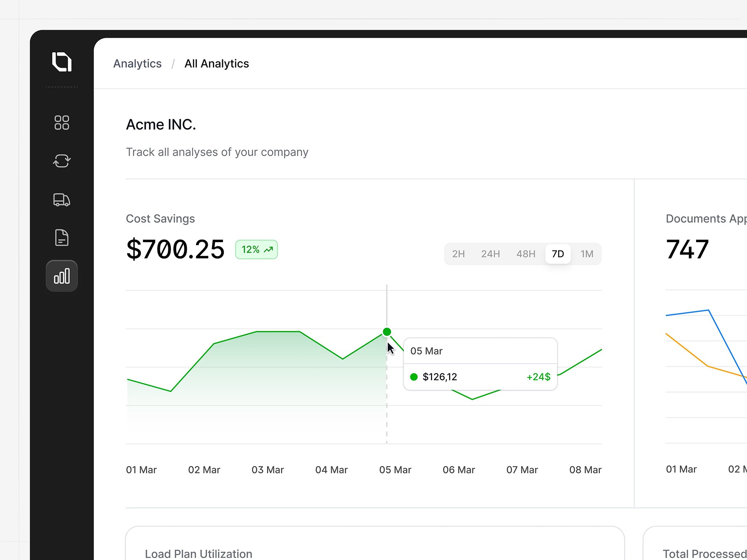Click the 12% trend arrow badge

click(257, 250)
